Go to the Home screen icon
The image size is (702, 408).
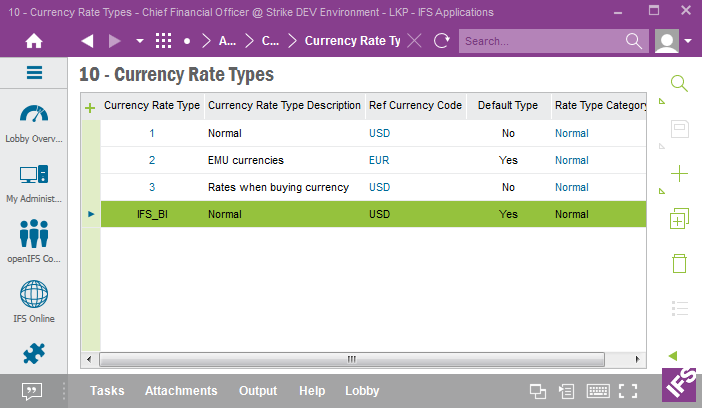coord(33,41)
